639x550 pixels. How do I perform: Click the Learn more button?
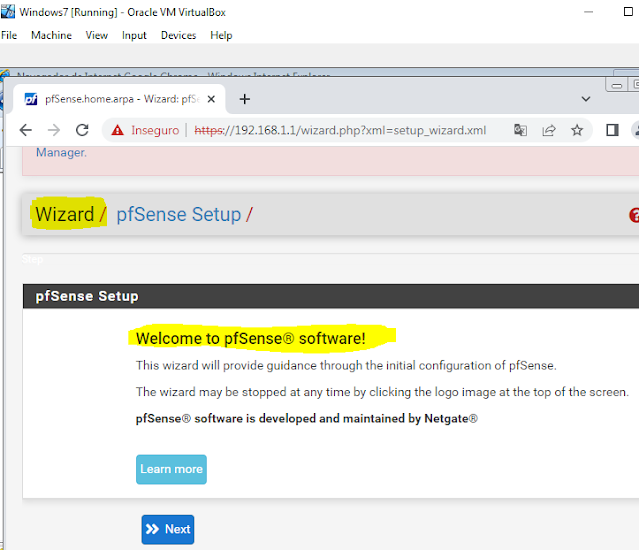[x=171, y=469]
